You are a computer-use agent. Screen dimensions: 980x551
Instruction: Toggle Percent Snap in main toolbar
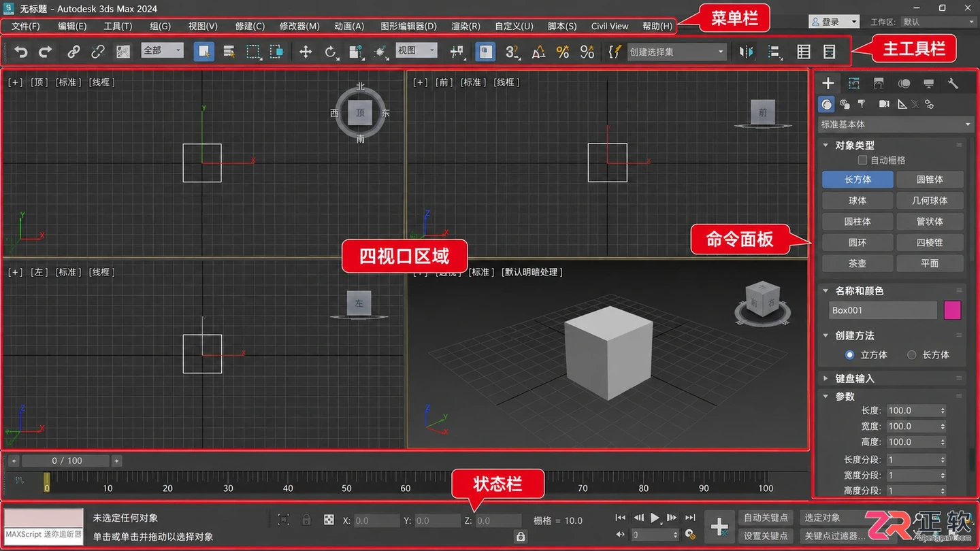tap(563, 52)
